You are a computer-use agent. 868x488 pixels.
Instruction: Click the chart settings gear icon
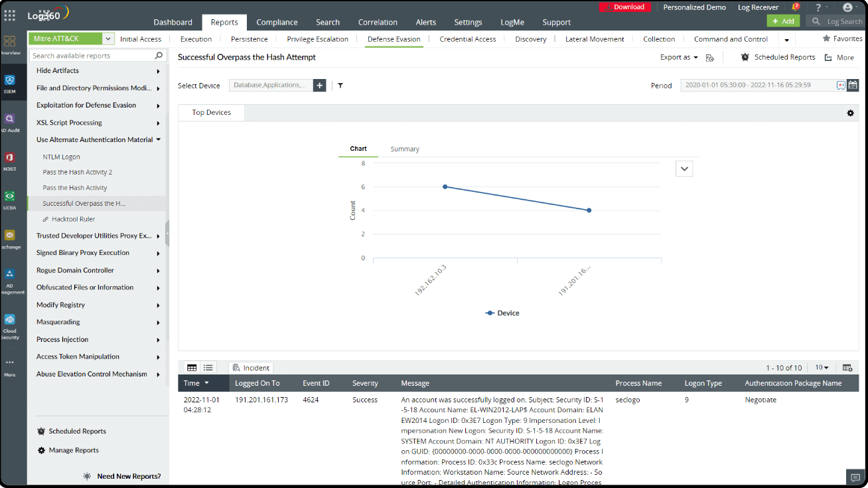(x=850, y=113)
